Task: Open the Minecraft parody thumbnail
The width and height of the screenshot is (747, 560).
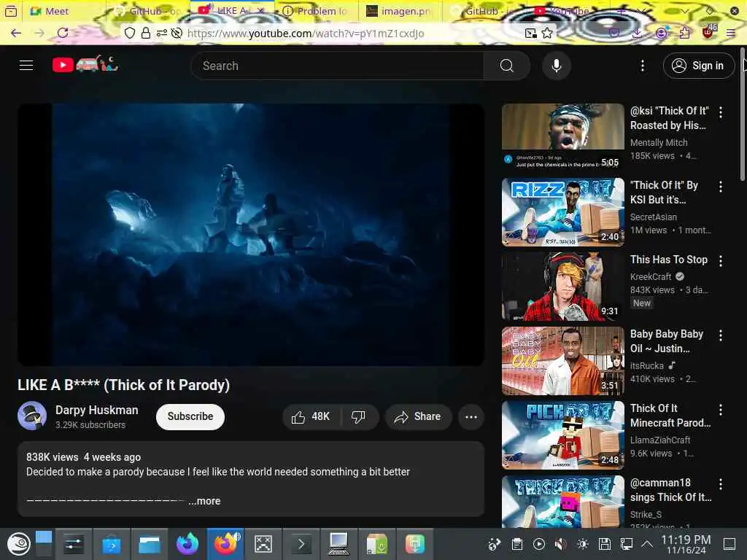Action: [x=562, y=435]
